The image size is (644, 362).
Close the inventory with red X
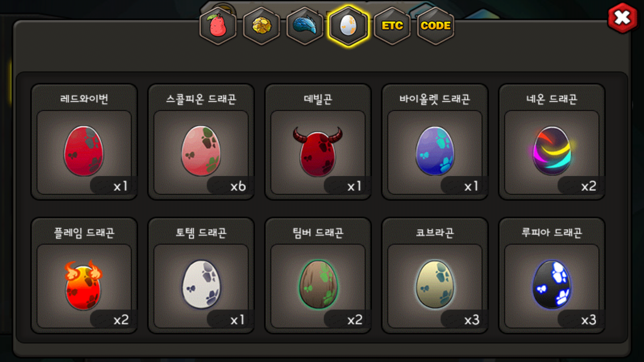point(623,18)
